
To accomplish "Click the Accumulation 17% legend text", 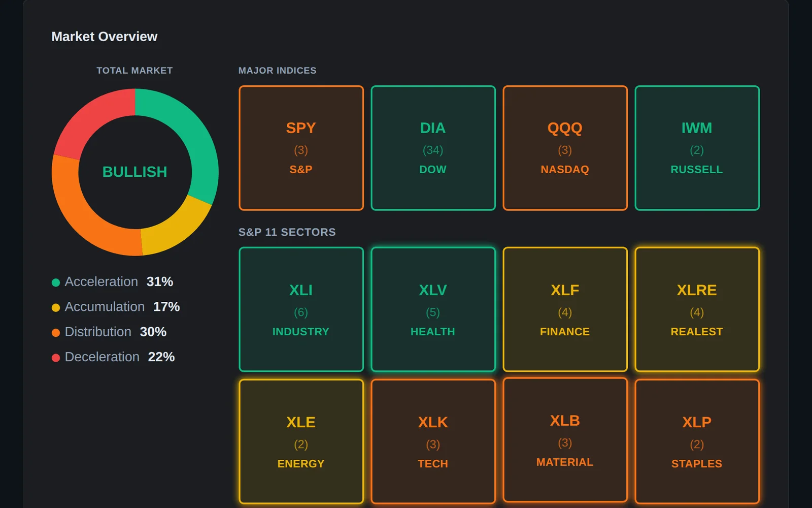I will tap(122, 307).
